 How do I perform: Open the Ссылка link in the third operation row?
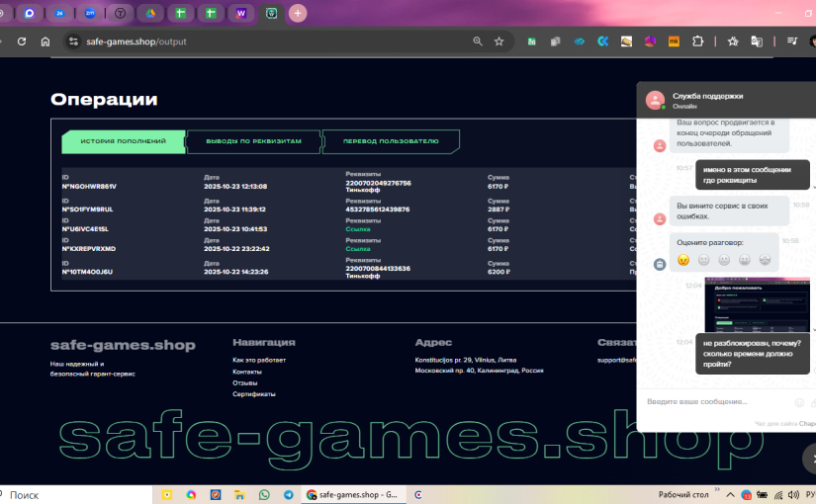(x=358, y=229)
